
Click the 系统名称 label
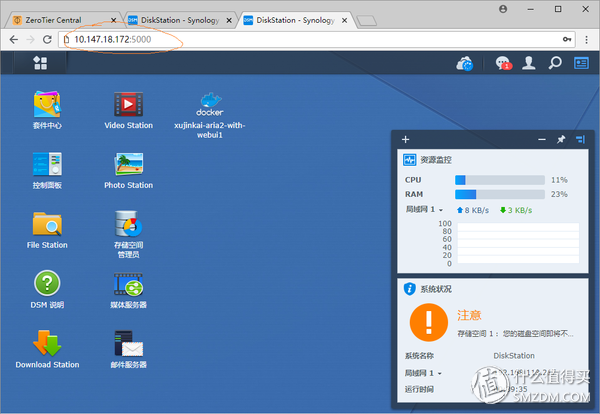[419, 355]
